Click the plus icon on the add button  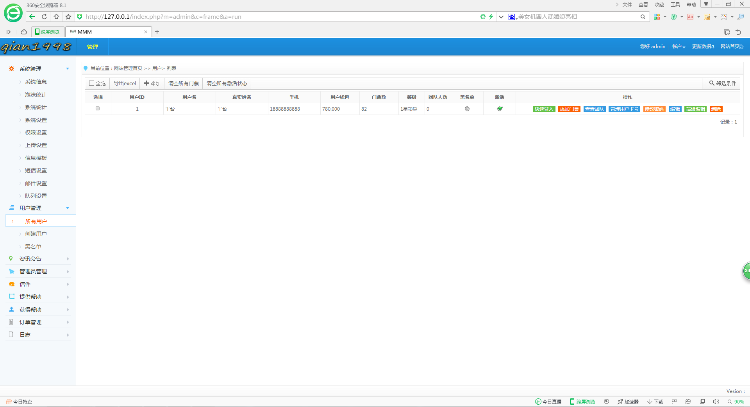coord(146,83)
